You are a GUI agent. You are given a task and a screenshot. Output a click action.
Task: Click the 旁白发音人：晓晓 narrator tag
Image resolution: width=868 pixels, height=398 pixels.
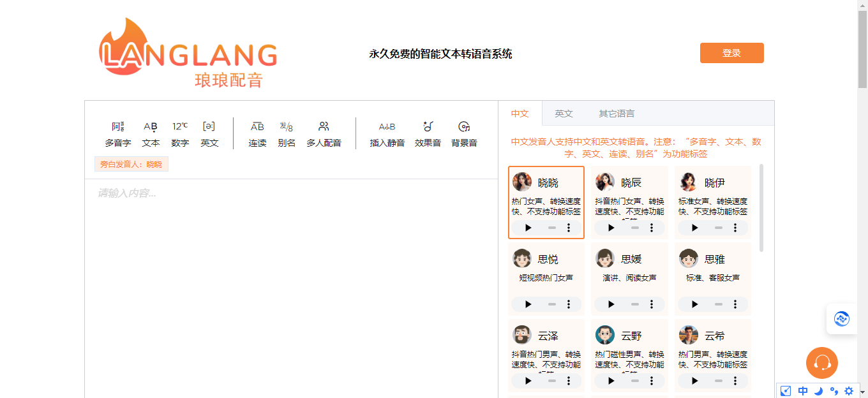(131, 165)
